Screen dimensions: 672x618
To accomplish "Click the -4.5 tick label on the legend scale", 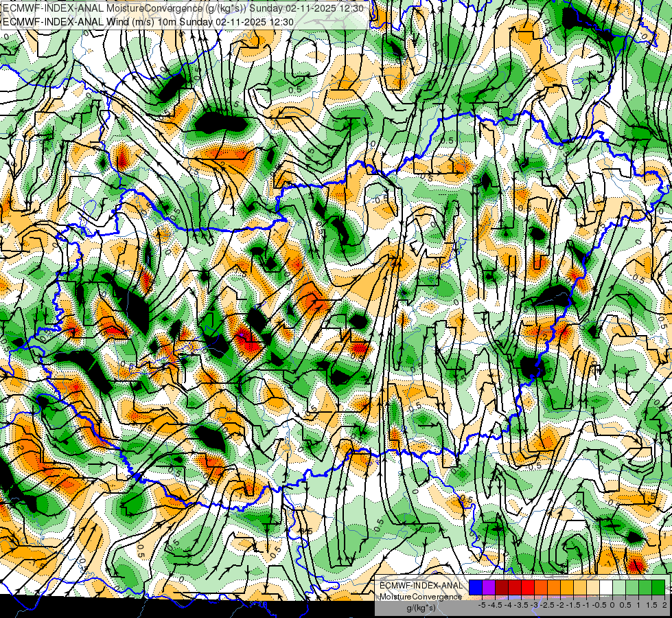I will click(495, 605).
